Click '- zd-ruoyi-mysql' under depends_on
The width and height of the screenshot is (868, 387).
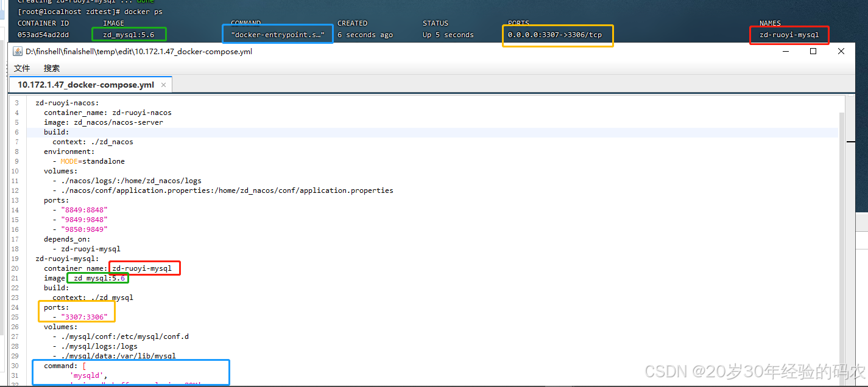86,249
